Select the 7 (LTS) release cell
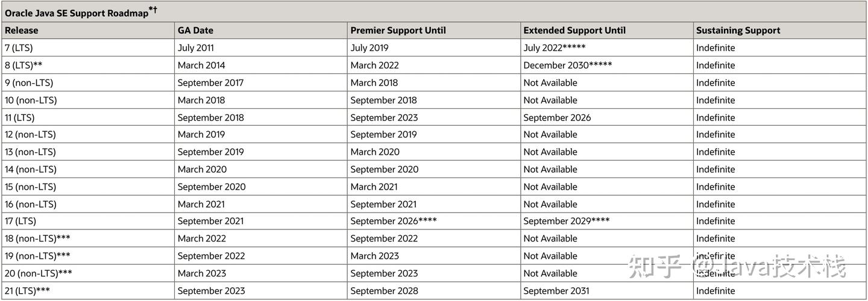Screen dimensions: 868x301 (x=19, y=48)
